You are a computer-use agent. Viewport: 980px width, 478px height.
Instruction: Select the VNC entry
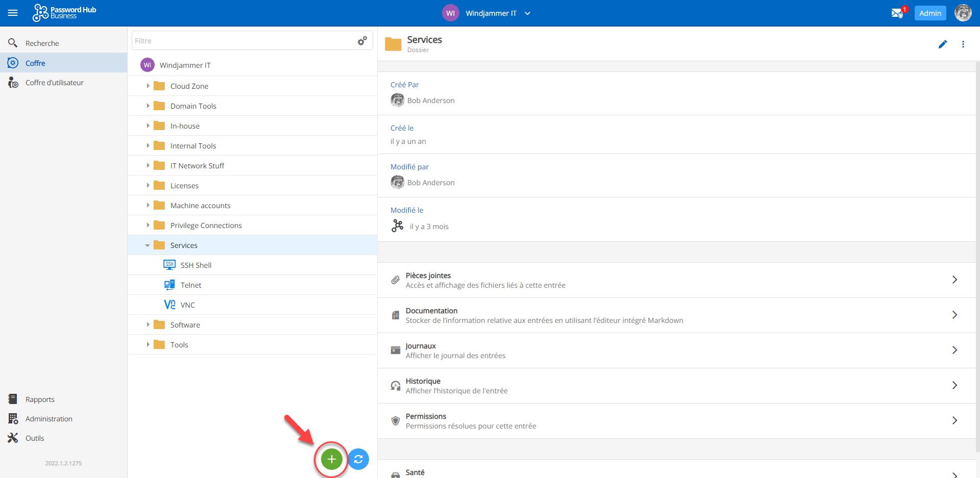coord(187,305)
